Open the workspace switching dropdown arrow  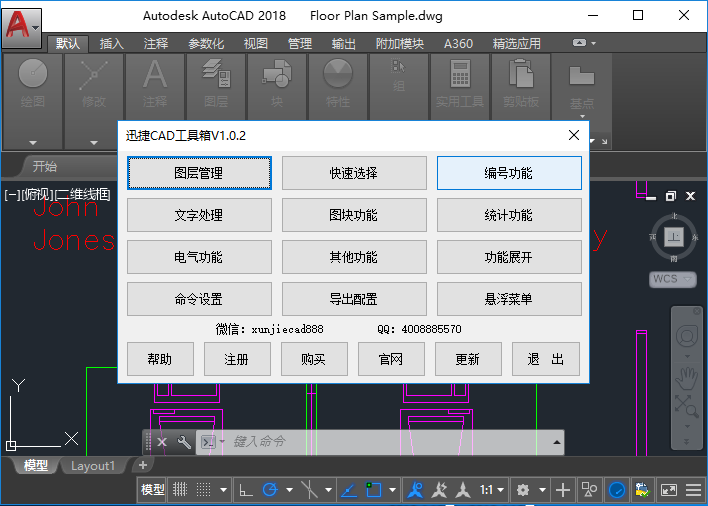click(542, 490)
